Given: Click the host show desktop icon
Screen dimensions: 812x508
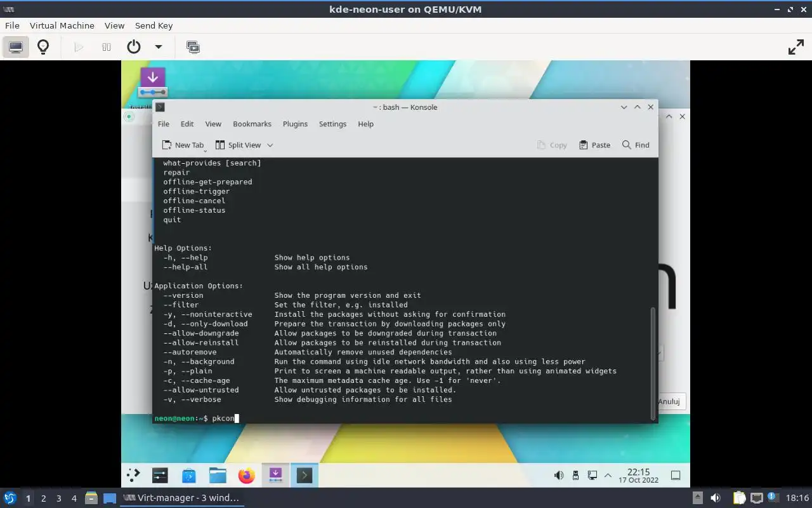Looking at the screenshot, I should tap(110, 498).
